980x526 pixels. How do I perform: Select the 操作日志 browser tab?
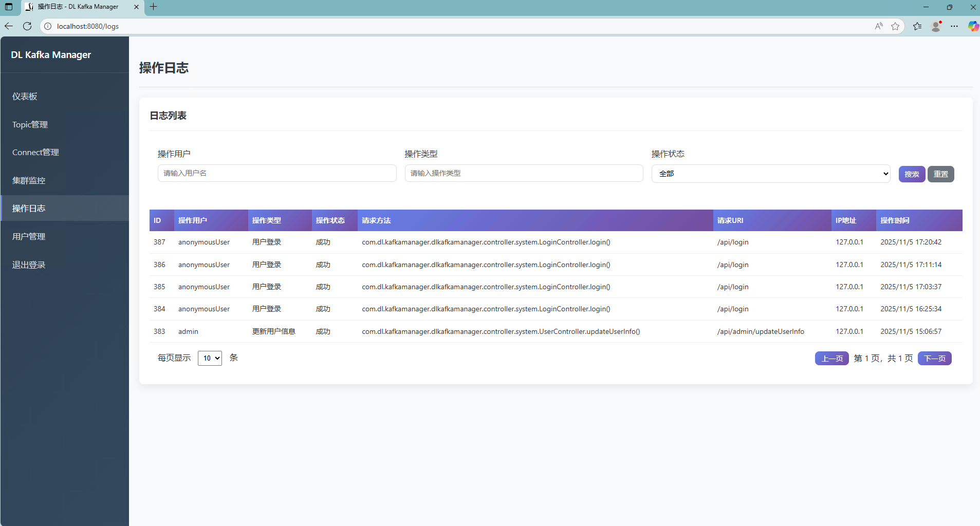pyautogui.click(x=82, y=7)
